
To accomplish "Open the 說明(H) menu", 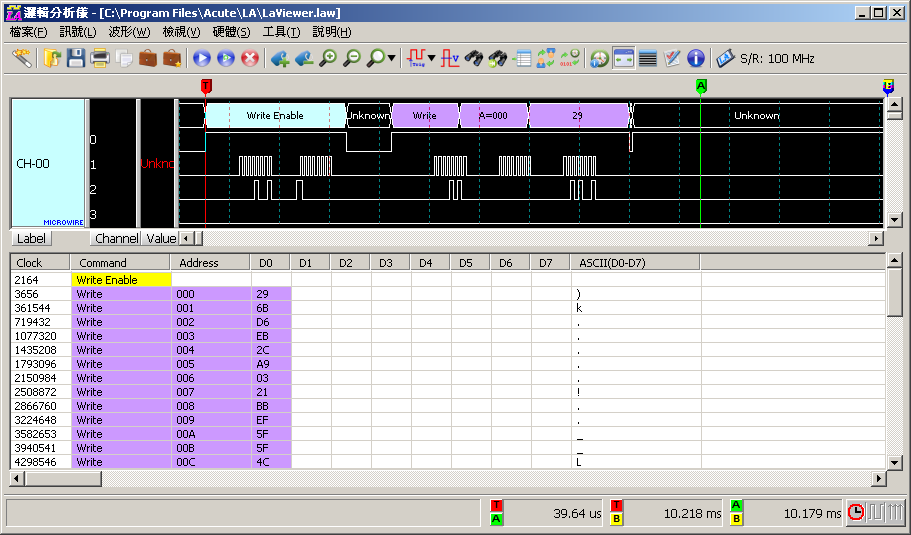I will pos(332,32).
